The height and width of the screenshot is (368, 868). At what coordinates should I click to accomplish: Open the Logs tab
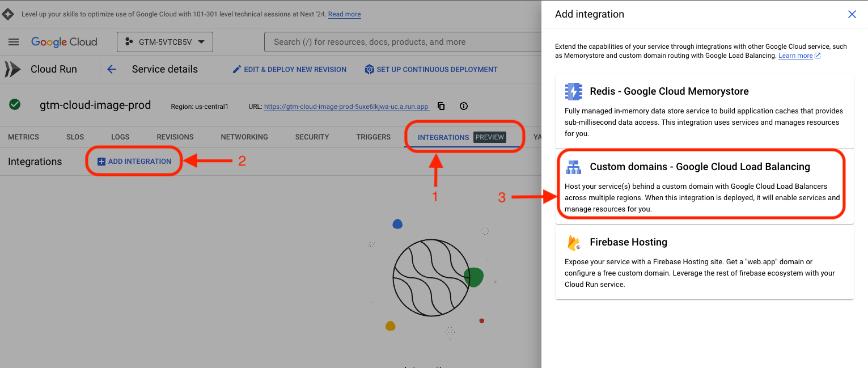(x=120, y=137)
